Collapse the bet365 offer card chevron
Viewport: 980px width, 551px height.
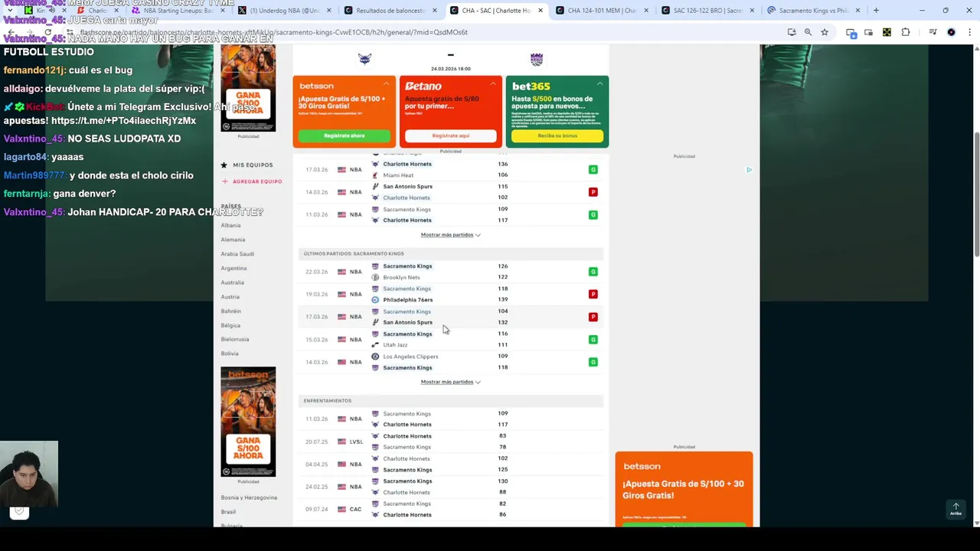(x=599, y=83)
